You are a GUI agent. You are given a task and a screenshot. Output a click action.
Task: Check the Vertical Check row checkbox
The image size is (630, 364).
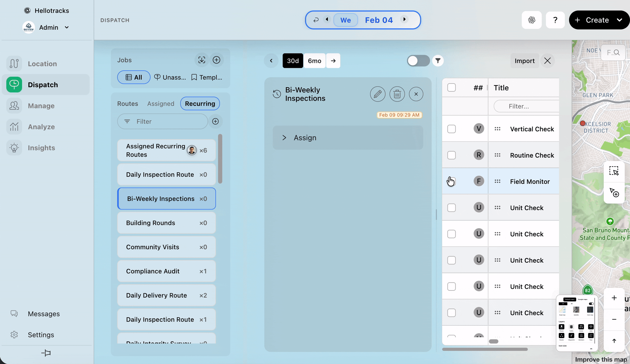coord(451,129)
